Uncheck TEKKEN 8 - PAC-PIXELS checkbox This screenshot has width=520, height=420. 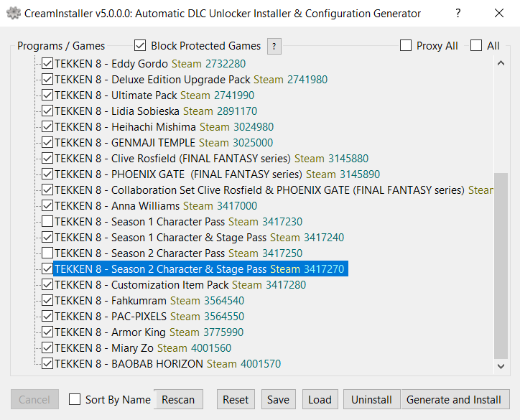tap(47, 317)
